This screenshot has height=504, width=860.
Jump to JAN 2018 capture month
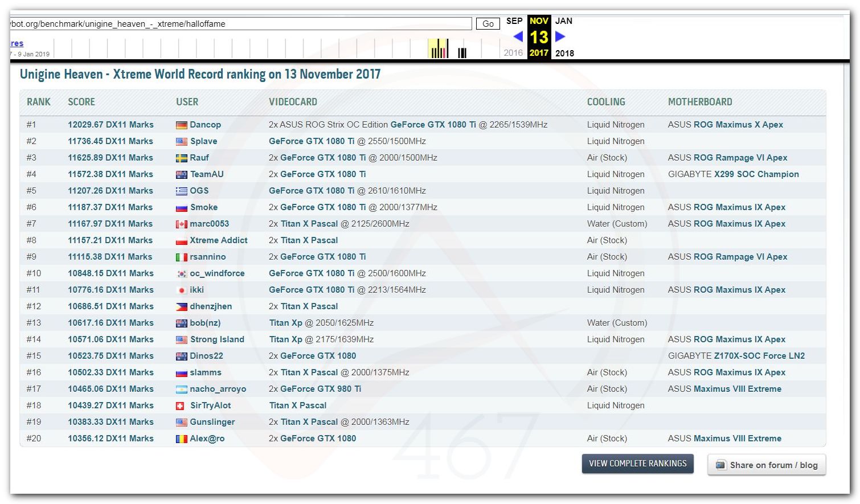(564, 21)
